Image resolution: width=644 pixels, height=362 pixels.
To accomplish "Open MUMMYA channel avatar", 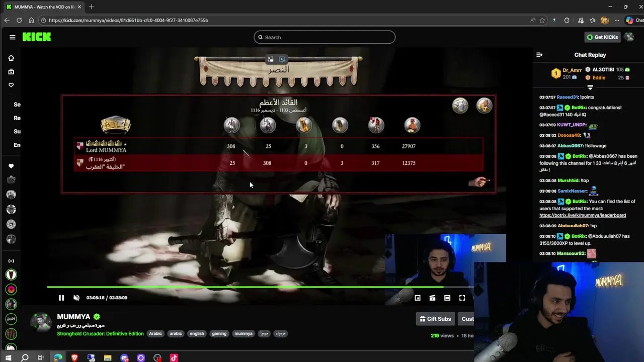I will 41,323.
